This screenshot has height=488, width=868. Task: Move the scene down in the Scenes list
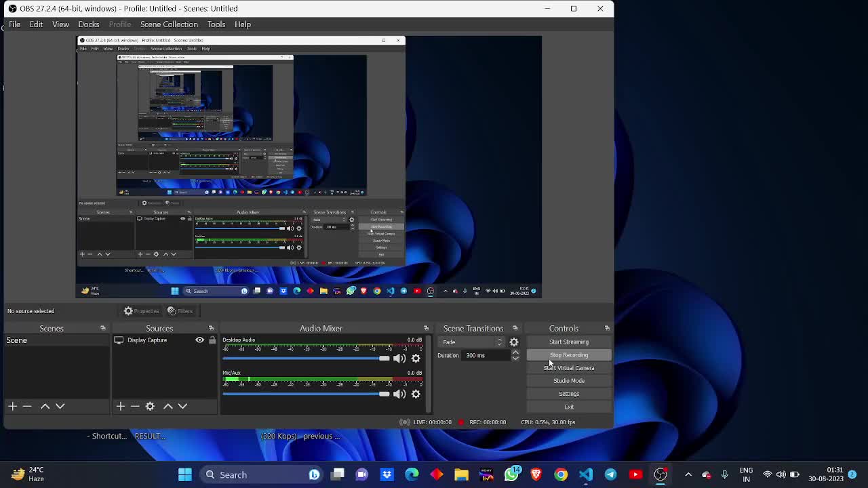pos(60,406)
